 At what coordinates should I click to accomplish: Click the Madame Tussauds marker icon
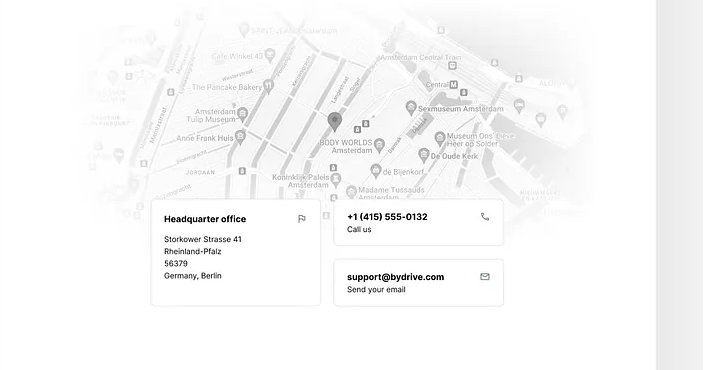pos(351,192)
